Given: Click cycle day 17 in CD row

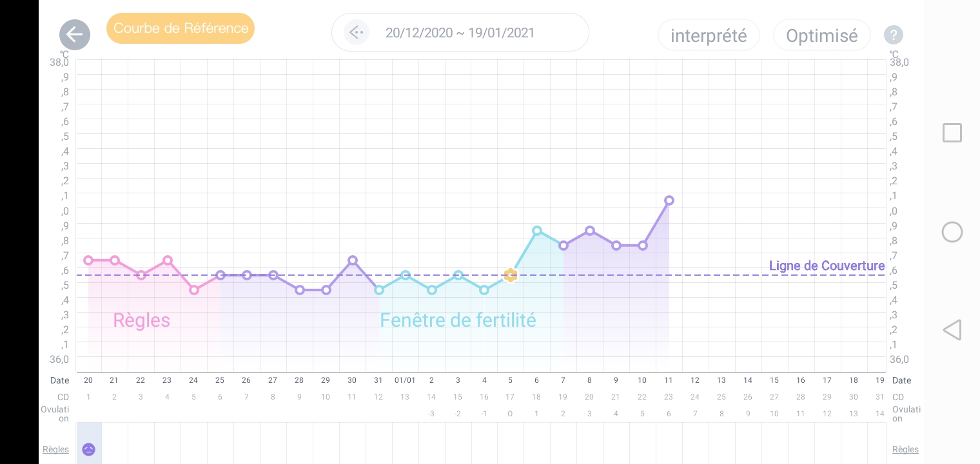Looking at the screenshot, I should tap(510, 397).
